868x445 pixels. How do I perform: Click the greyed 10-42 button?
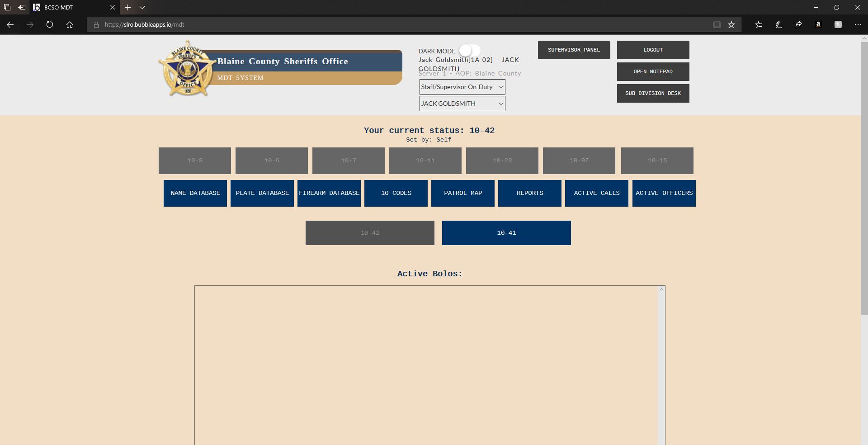point(370,233)
